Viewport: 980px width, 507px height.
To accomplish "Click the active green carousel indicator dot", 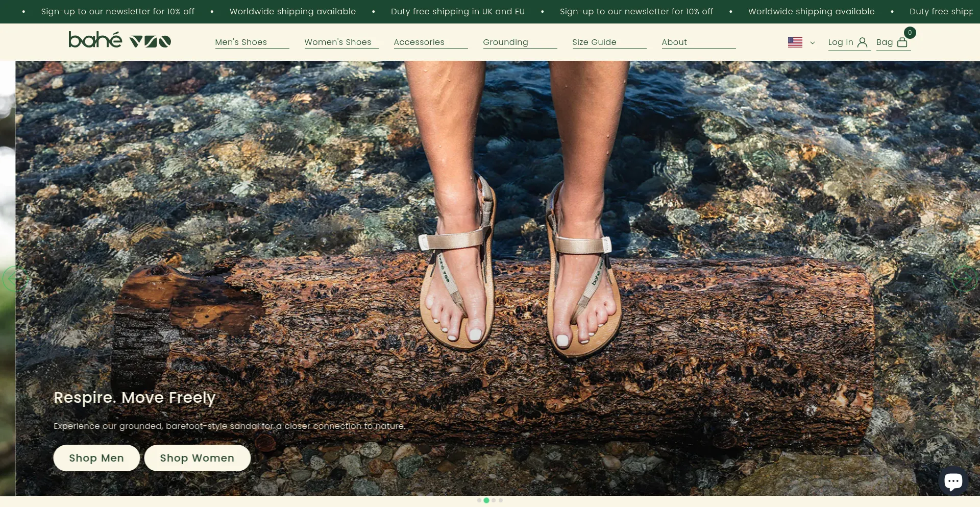I will 486,500.
